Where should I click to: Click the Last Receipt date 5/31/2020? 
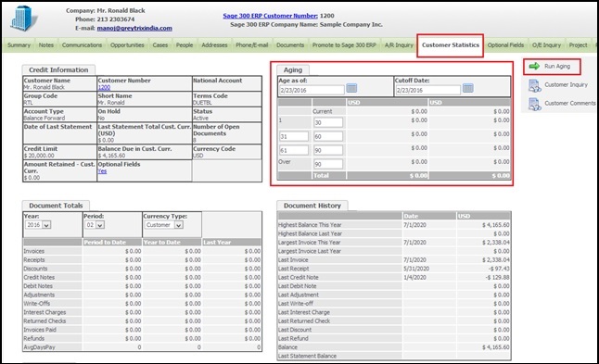coord(416,269)
